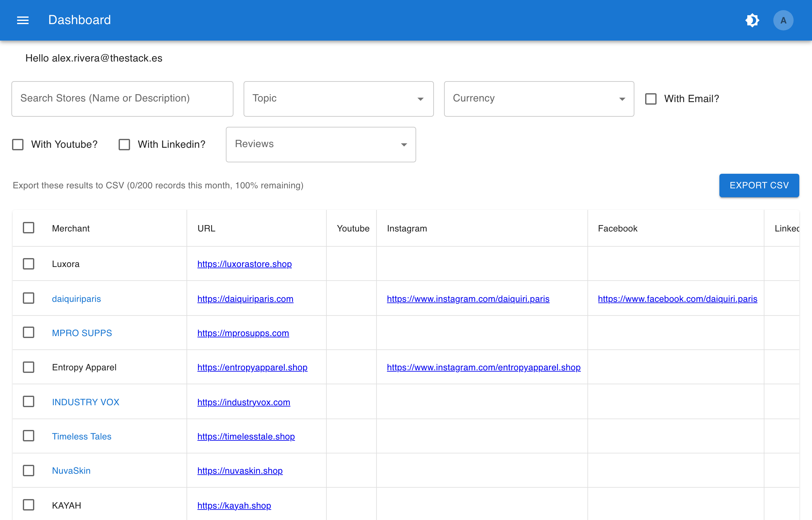This screenshot has width=812, height=520.
Task: Click the Merchant column header
Action: click(x=71, y=229)
